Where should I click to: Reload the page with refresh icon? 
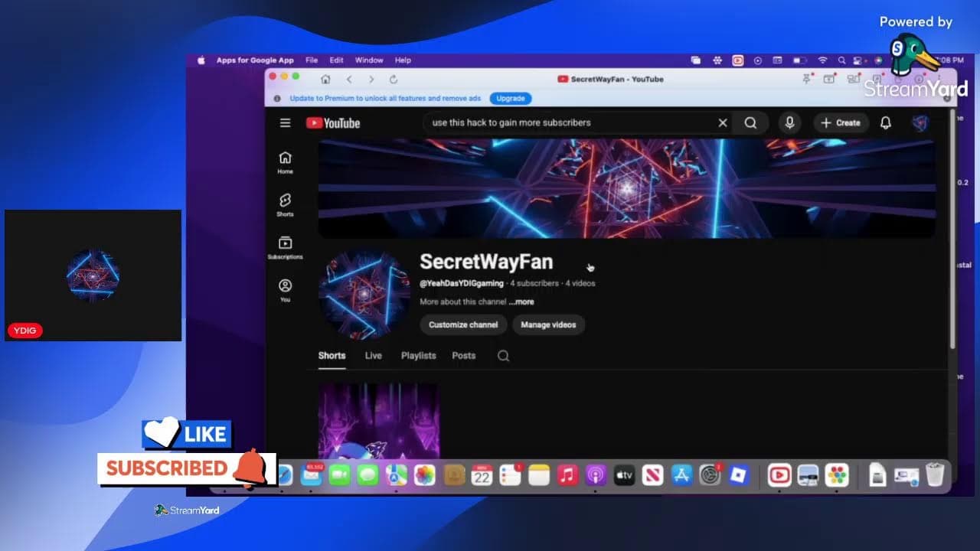pyautogui.click(x=394, y=79)
